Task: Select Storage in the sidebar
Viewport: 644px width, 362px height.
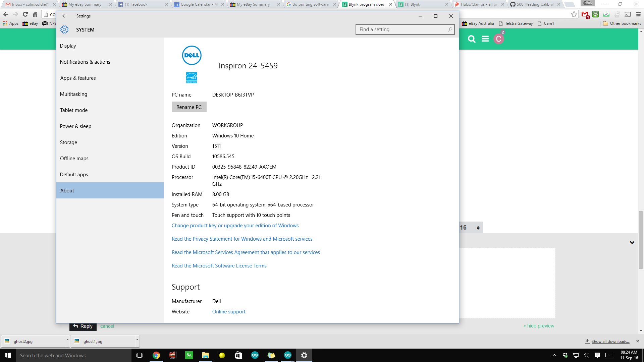Action: click(x=110, y=142)
